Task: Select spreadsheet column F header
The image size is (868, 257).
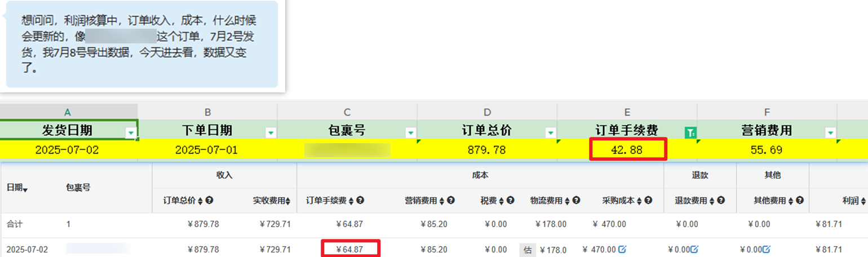Action: click(767, 112)
